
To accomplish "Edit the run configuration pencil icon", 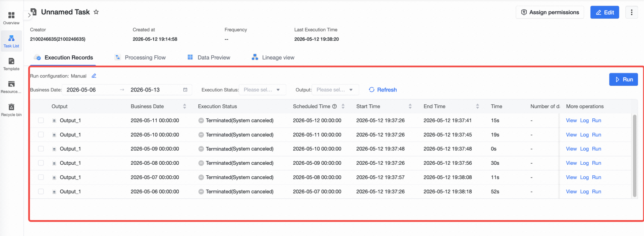I will pyautogui.click(x=94, y=76).
